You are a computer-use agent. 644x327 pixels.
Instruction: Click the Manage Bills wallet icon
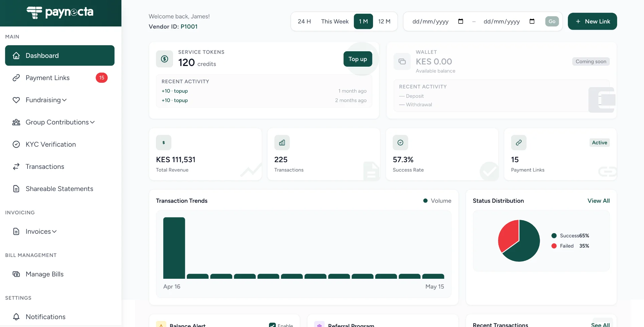pos(16,274)
